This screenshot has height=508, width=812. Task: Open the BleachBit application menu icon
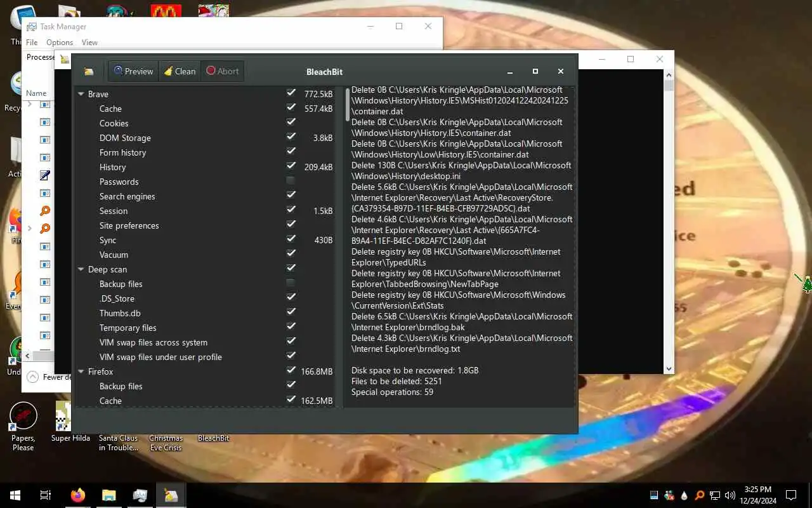89,71
